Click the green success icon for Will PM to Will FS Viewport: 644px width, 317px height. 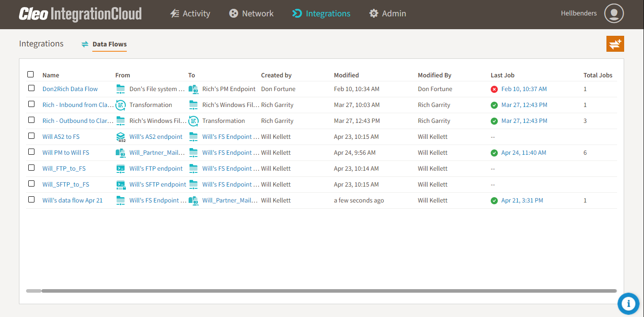494,153
